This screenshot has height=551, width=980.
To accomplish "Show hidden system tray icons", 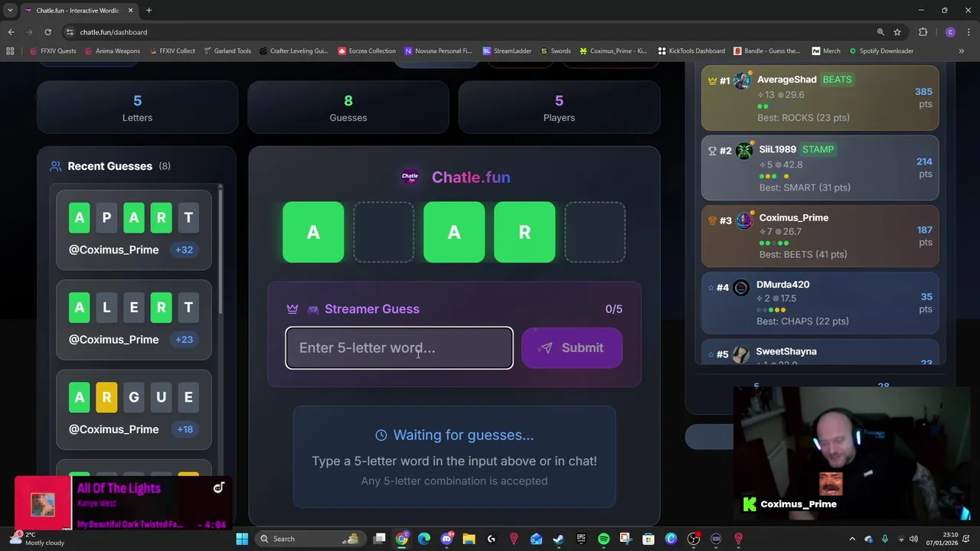I will 852,539.
